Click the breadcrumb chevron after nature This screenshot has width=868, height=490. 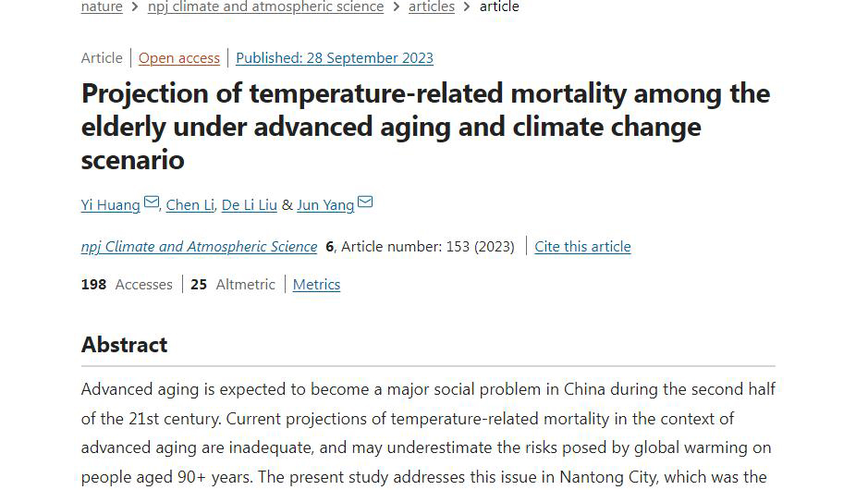[x=135, y=7]
